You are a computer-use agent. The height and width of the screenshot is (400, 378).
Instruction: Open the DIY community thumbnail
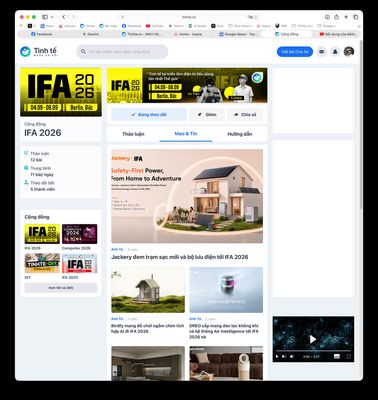pos(42,263)
